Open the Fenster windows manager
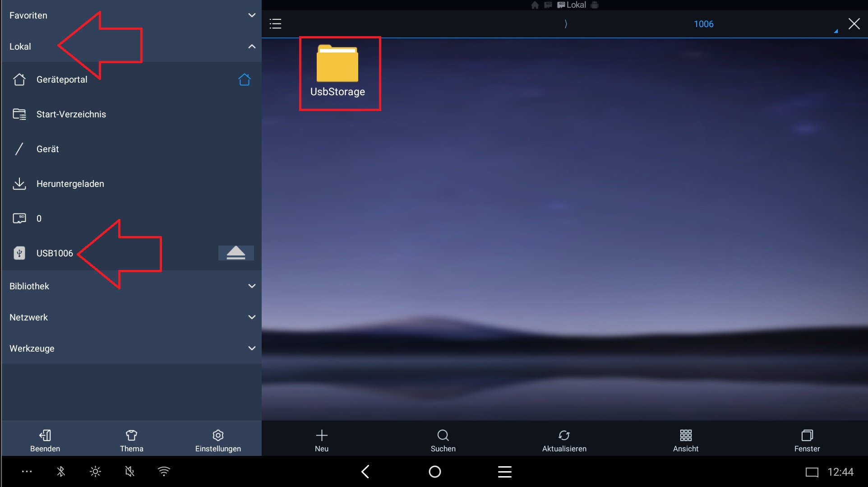868x487 pixels. (807, 441)
